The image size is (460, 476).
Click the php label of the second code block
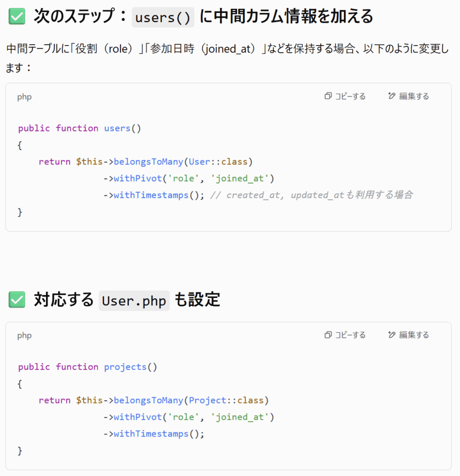coord(24,336)
